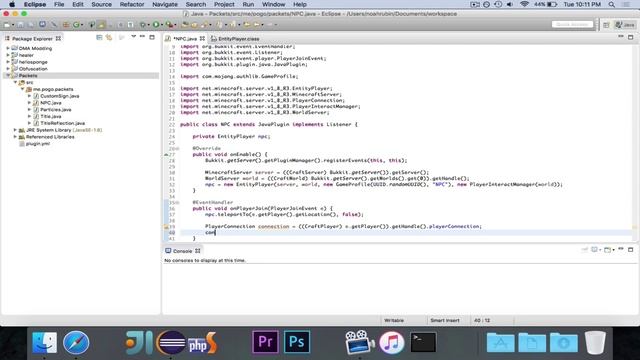Minimize the editor area
This screenshot has width=640, height=360.
click(620, 37)
